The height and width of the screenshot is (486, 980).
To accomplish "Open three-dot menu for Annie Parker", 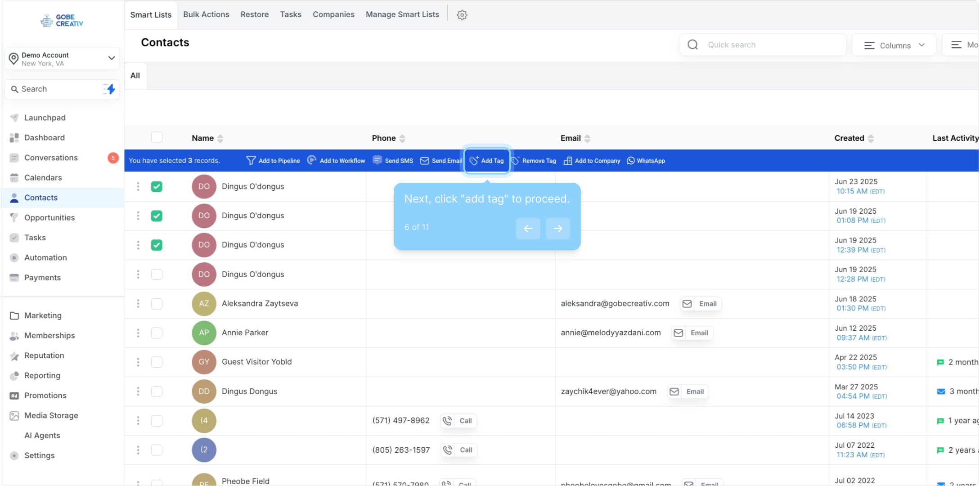I will [x=138, y=333].
